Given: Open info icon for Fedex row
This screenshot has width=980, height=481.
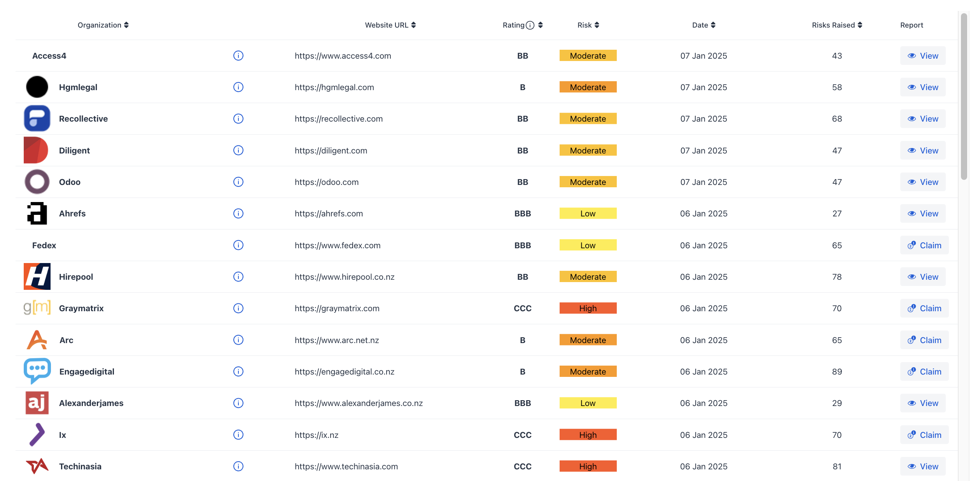Looking at the screenshot, I should 238,245.
